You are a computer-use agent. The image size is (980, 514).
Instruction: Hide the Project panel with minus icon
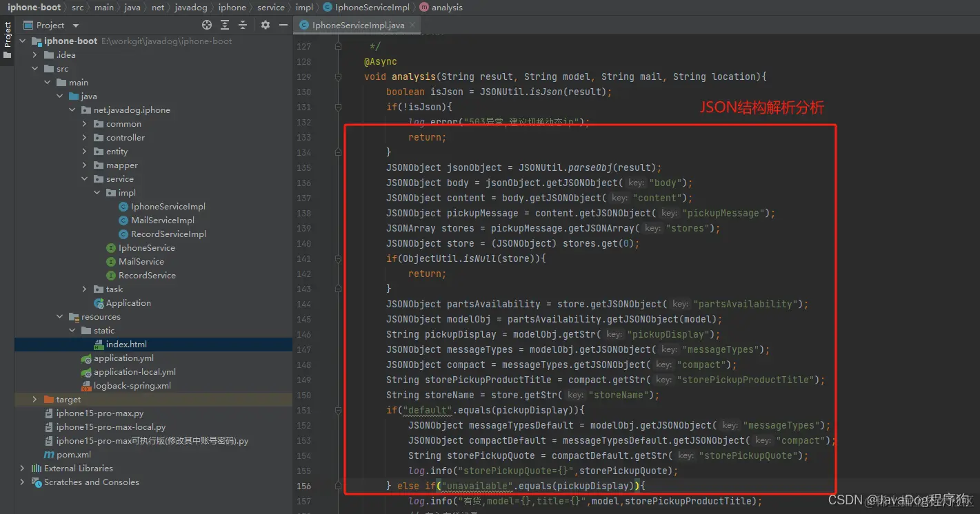click(x=283, y=25)
